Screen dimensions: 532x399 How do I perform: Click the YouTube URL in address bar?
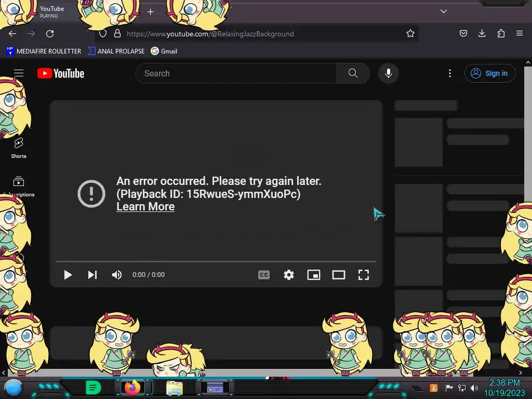[210, 34]
